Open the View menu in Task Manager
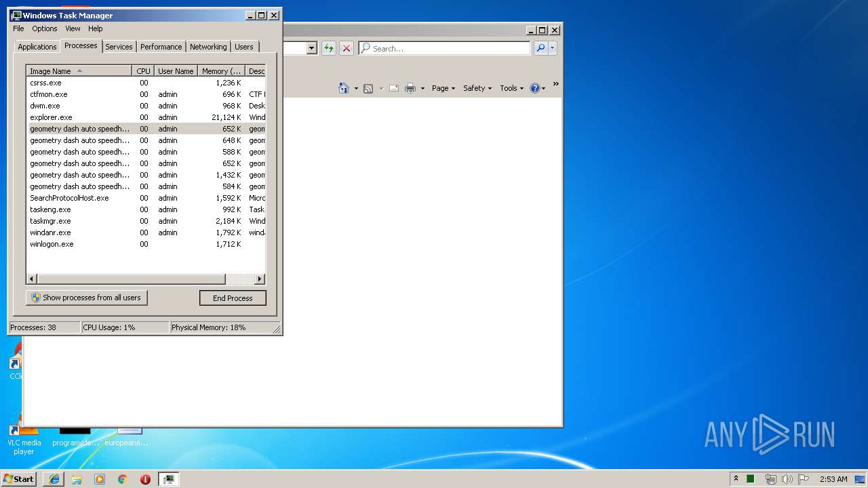Screen dimensions: 868x488 73,28
